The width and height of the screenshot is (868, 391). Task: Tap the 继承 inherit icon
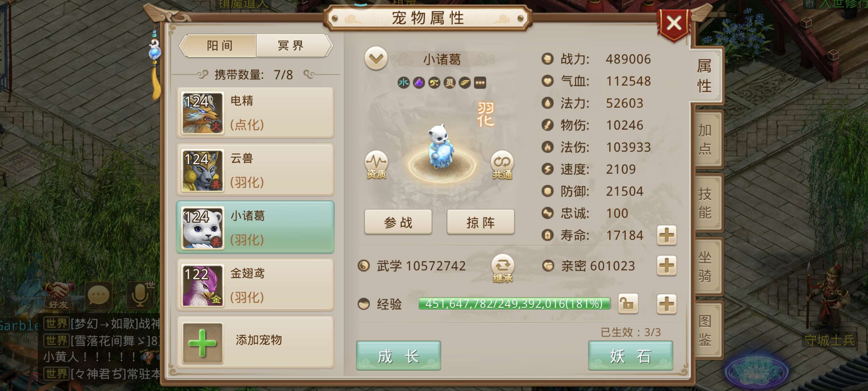(x=502, y=268)
